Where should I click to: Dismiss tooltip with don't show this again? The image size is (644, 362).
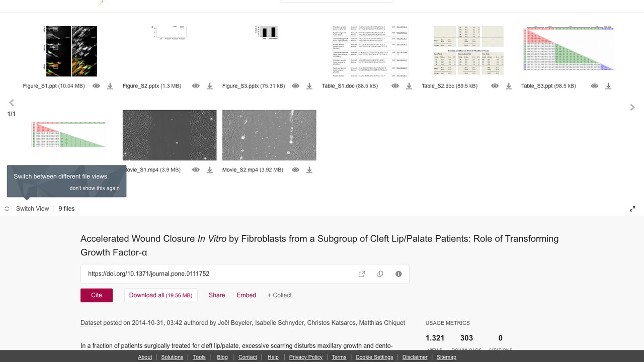[x=95, y=188]
